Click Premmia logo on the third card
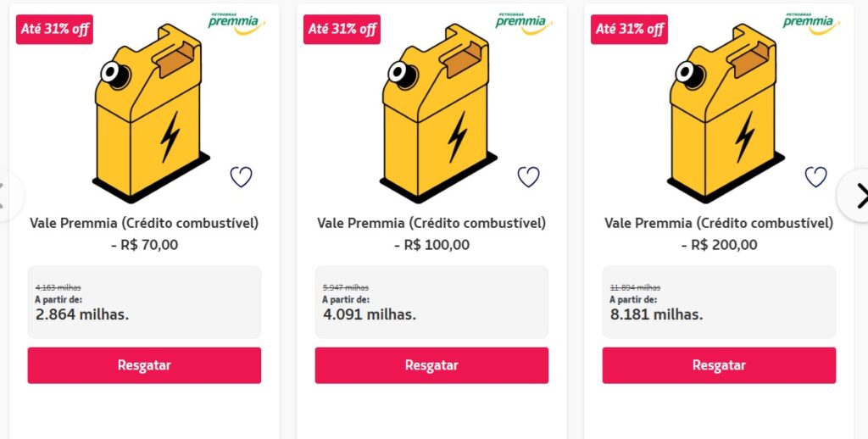868x439 pixels. tap(810, 23)
